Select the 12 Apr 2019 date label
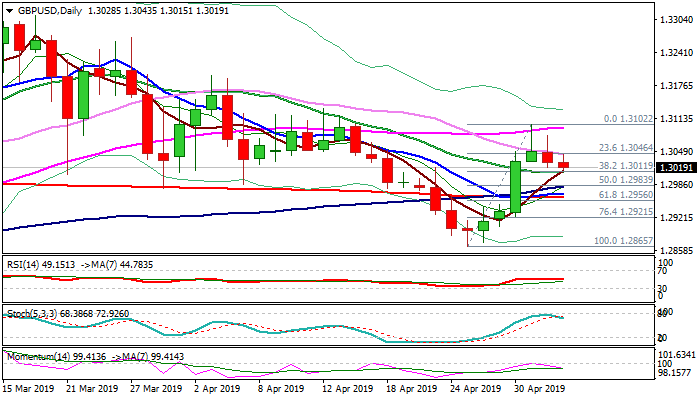 pyautogui.click(x=348, y=388)
